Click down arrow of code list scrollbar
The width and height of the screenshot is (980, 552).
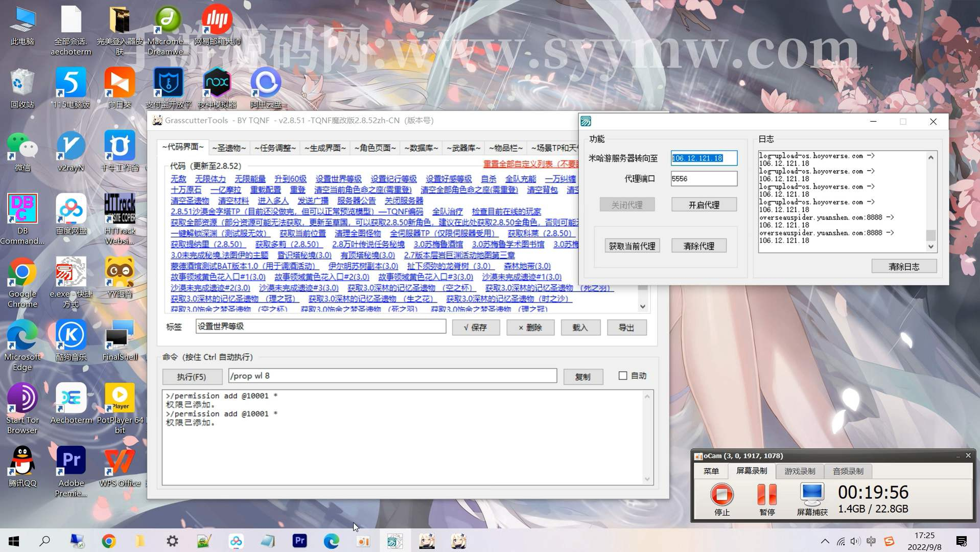(x=643, y=307)
